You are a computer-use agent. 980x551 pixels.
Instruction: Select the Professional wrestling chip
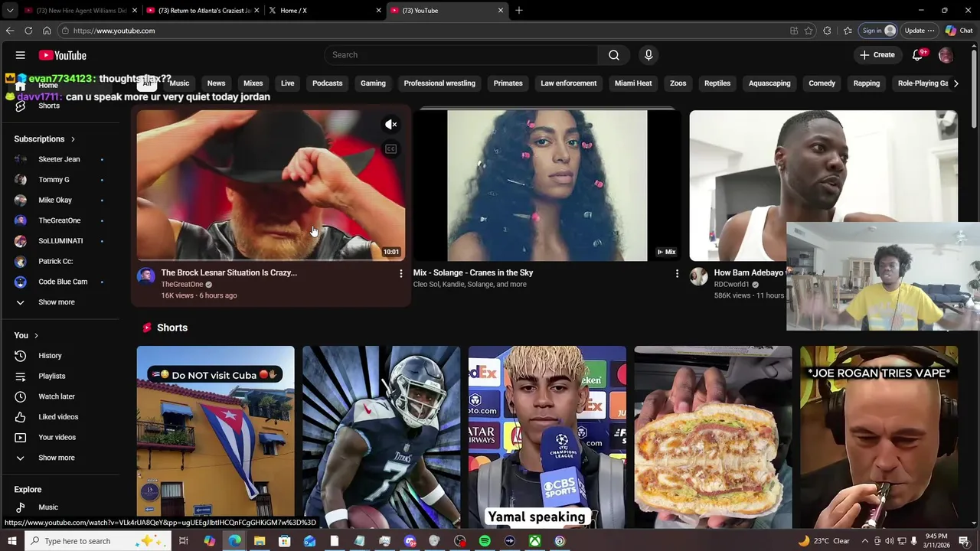(x=439, y=83)
